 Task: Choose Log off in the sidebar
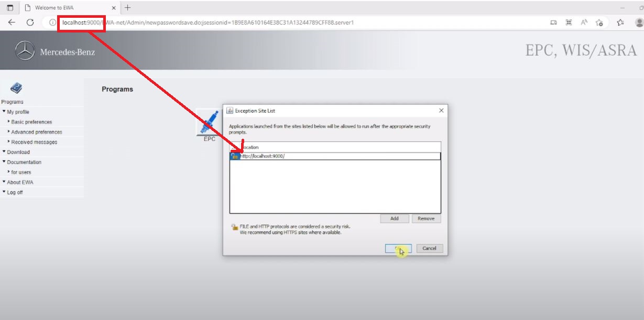point(15,192)
